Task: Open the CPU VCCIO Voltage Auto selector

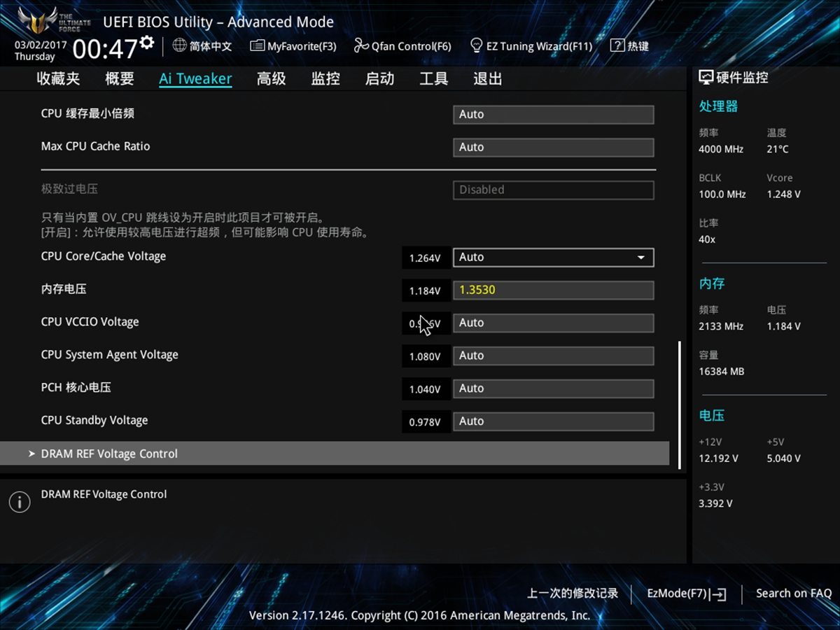Action: (553, 323)
